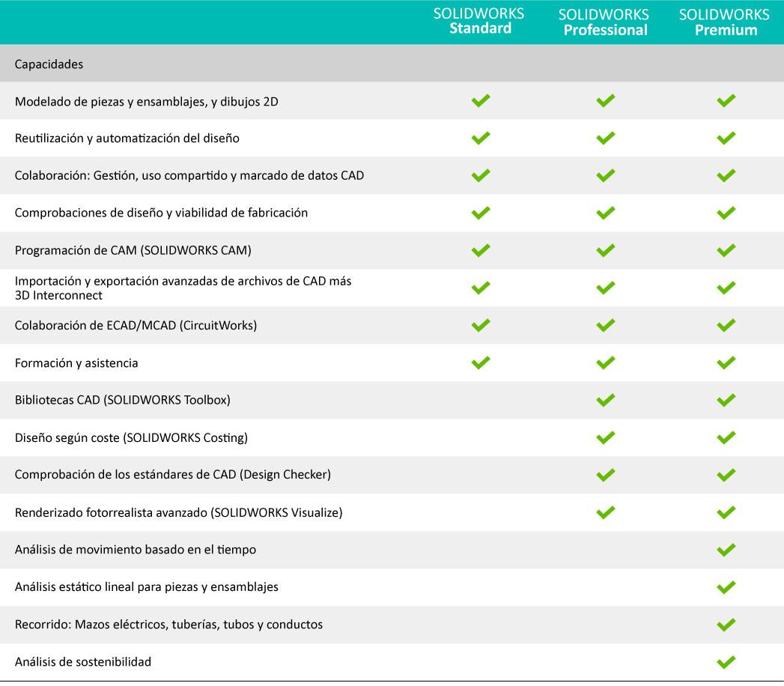784x686 pixels.
Task: Click the Professional checkmark for Colaboración: Gestión row
Action: click(606, 175)
